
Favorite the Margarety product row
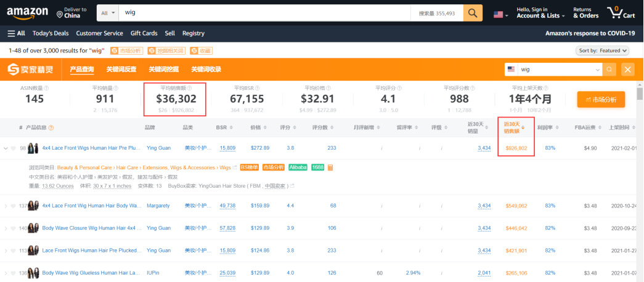[13, 206]
